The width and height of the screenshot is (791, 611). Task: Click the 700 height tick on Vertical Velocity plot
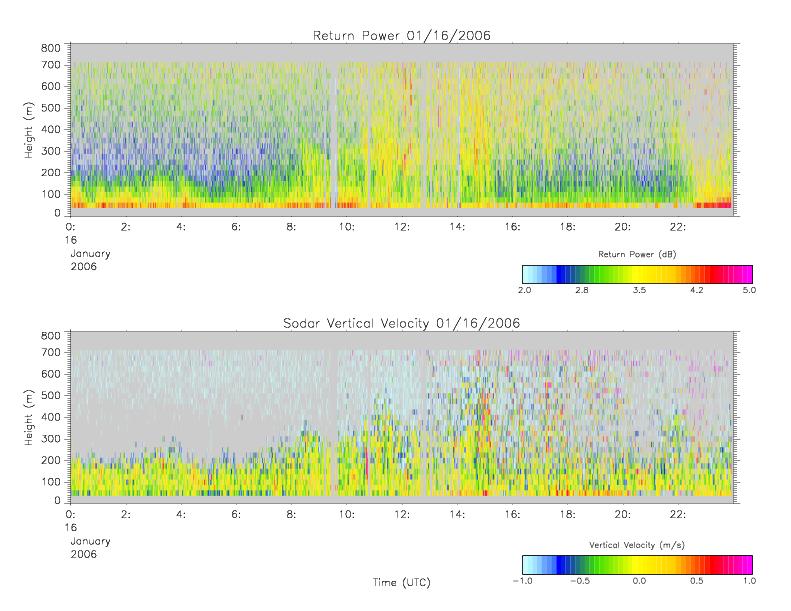[50, 352]
